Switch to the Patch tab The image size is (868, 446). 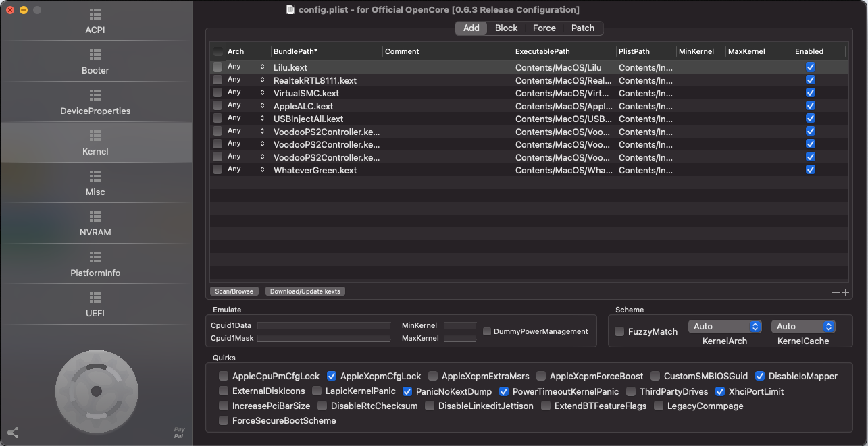[582, 28]
